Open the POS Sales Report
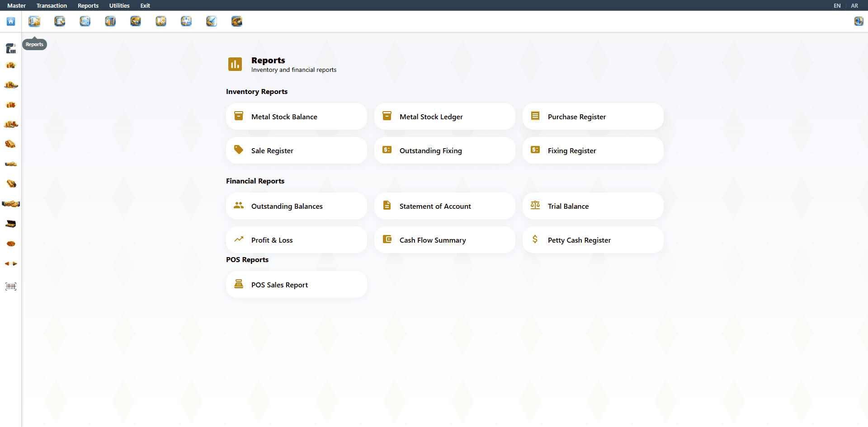Image resolution: width=868 pixels, height=427 pixels. (x=296, y=285)
